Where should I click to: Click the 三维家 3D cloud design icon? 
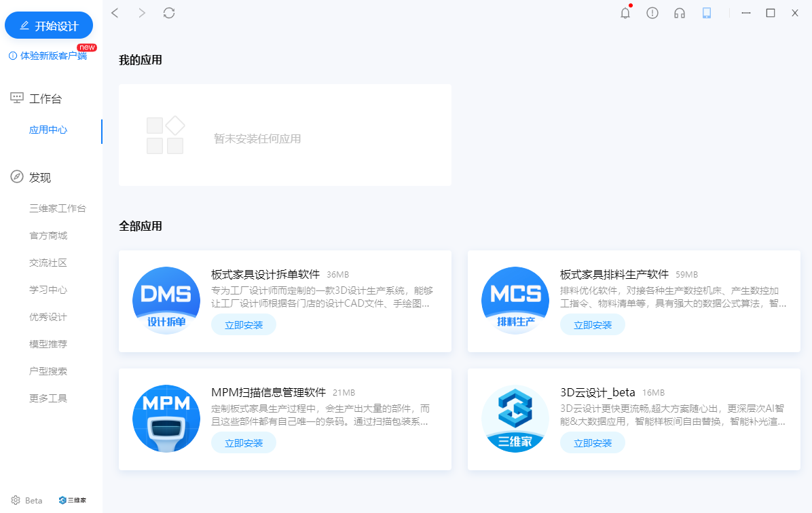tap(515, 418)
